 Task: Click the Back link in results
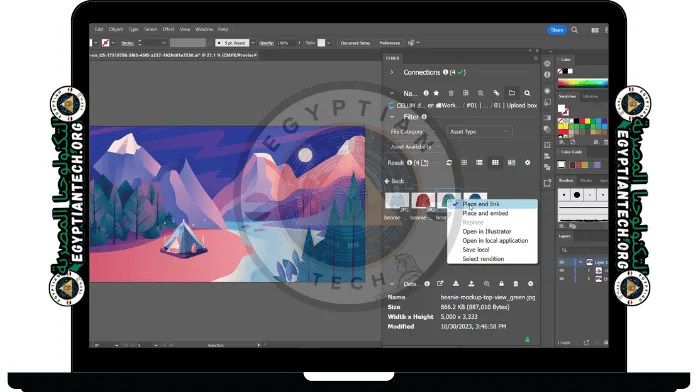(x=394, y=182)
